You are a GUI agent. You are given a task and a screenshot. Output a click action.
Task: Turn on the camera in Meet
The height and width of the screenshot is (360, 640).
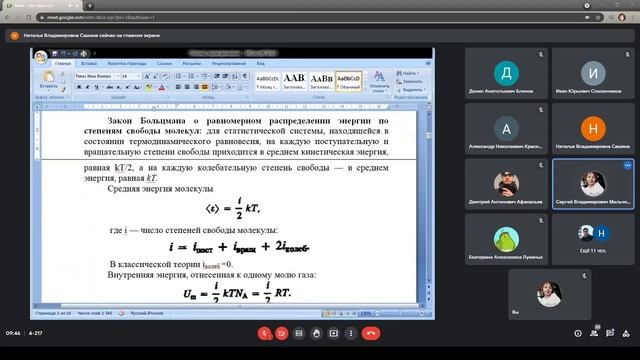coord(282,333)
